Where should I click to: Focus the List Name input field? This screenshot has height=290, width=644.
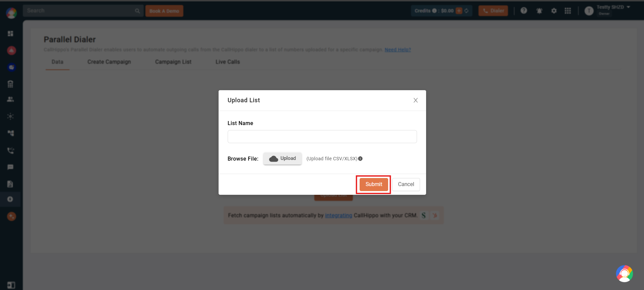[322, 136]
